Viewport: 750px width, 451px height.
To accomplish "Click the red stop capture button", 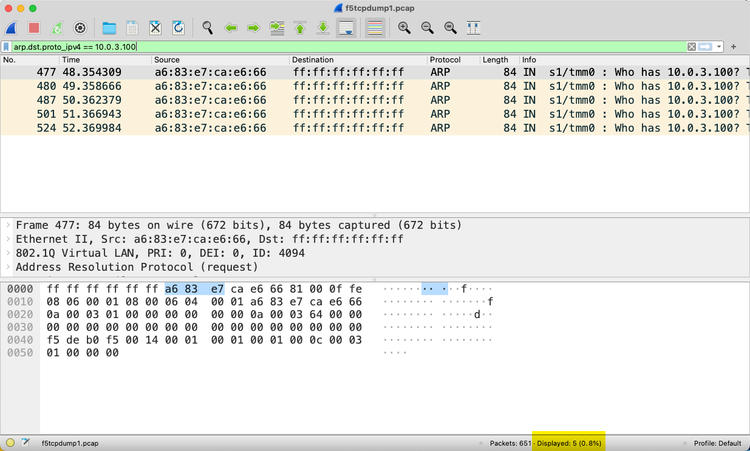I will tap(34, 27).
